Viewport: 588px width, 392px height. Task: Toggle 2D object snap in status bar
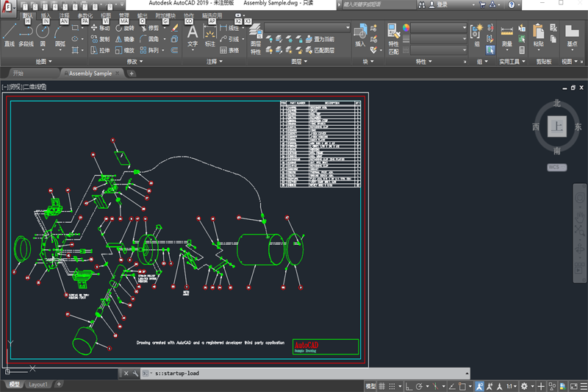point(462,386)
